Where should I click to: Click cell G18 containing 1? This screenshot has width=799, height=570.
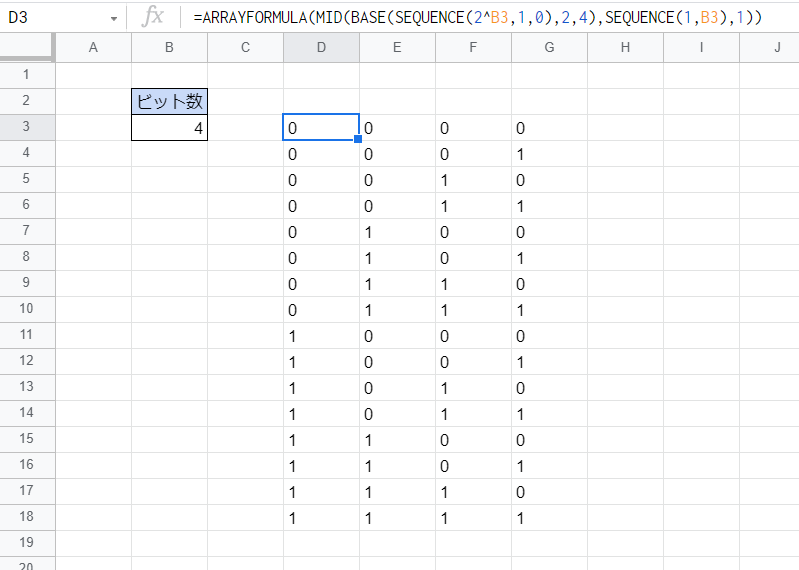[x=549, y=517]
